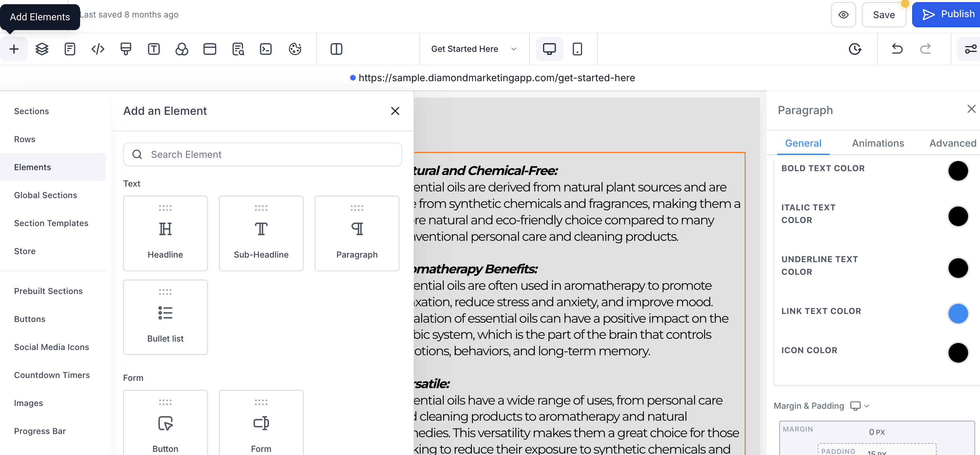Expand Margin & Padding device dropdown

(860, 406)
